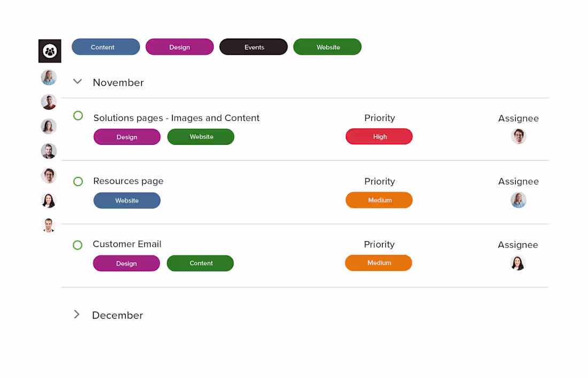Mark Solutions pages task as complete
Screen dimensions: 588x379
pyautogui.click(x=78, y=115)
